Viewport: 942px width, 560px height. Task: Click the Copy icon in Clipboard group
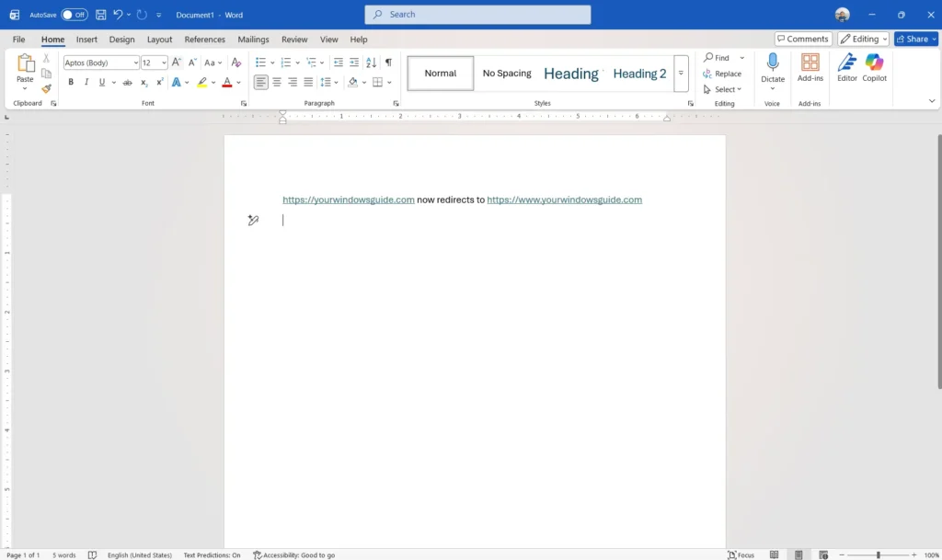pos(46,74)
